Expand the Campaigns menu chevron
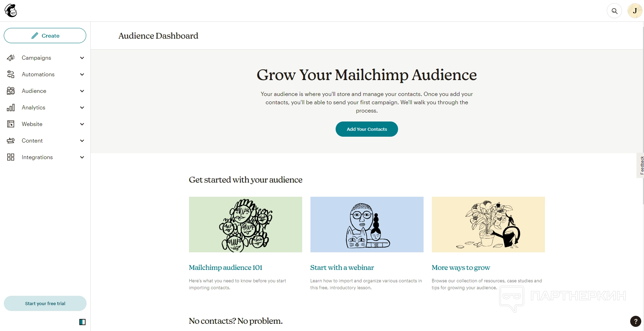Viewport: 644px width, 331px height. [x=82, y=58]
